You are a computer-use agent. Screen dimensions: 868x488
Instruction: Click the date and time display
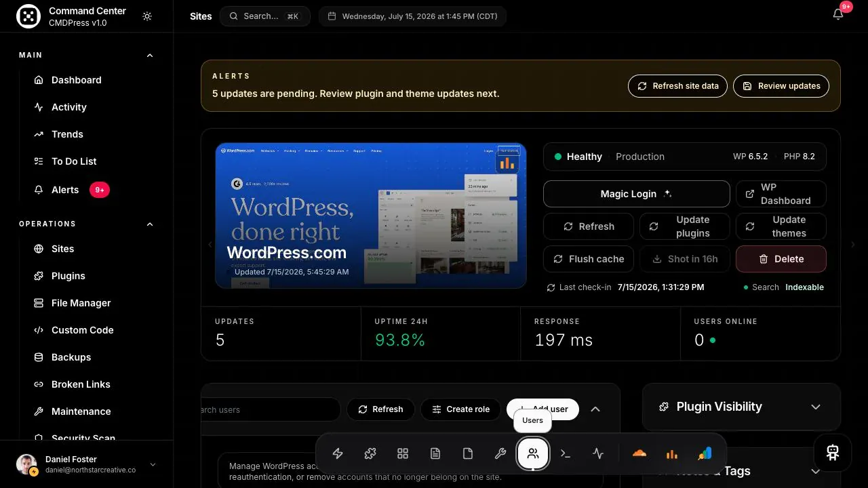(x=412, y=16)
